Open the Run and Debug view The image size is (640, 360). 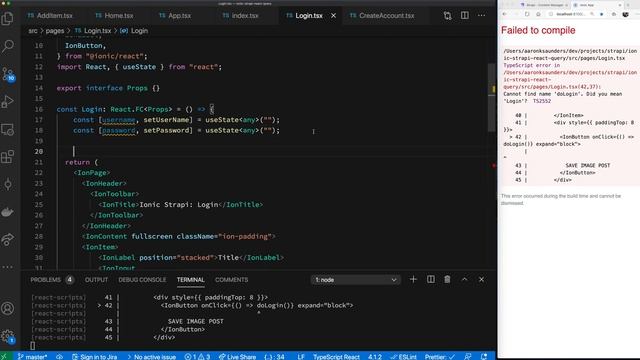click(x=8, y=102)
